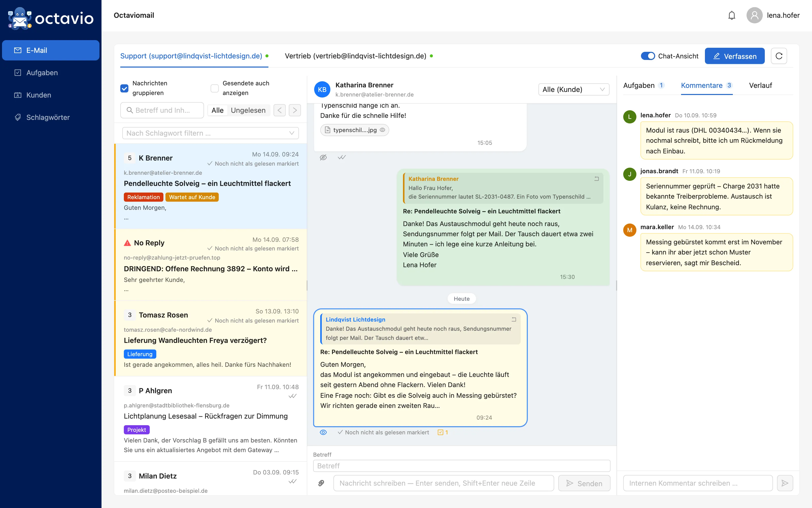The image size is (812, 508).
Task: Click the attachment paperclip icon
Action: click(321, 483)
